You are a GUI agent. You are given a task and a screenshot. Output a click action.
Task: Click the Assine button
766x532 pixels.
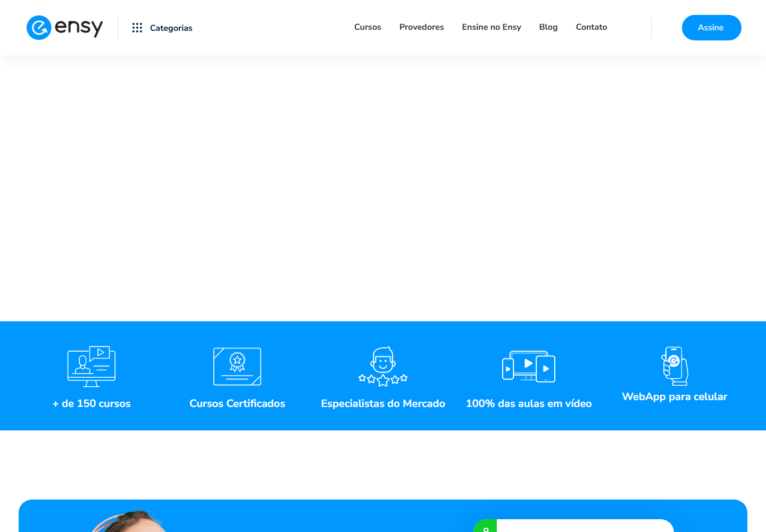pos(711,28)
